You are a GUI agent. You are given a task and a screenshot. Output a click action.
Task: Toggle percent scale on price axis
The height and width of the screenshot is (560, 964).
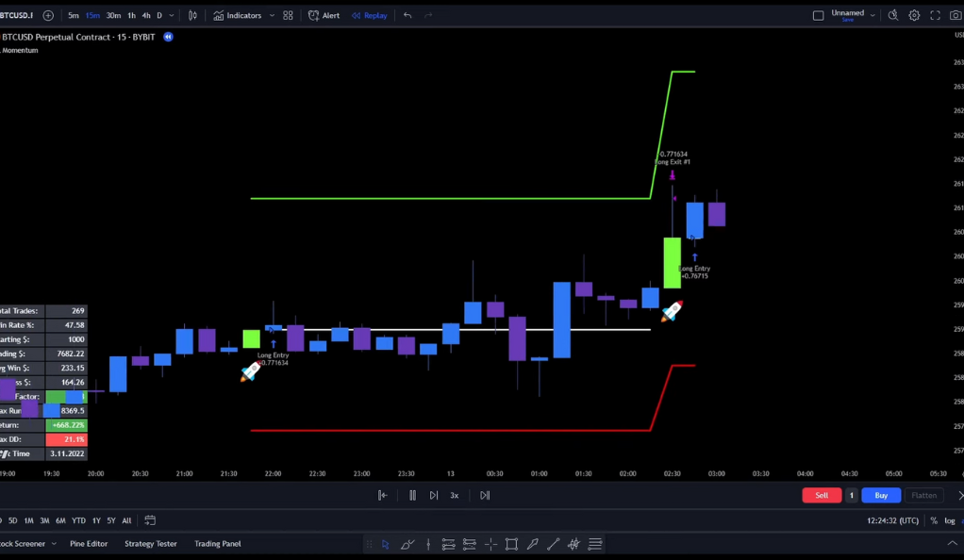click(x=934, y=520)
